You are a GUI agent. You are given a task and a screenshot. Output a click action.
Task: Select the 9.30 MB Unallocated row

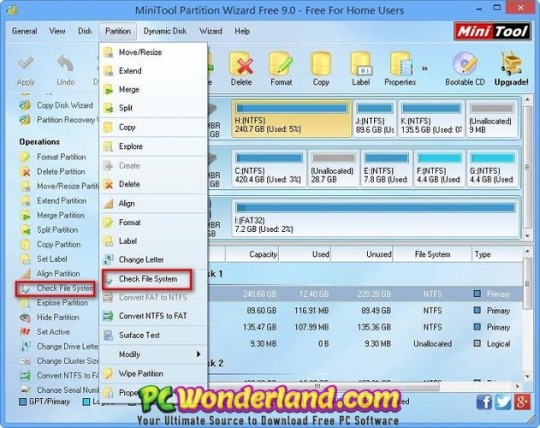365,344
